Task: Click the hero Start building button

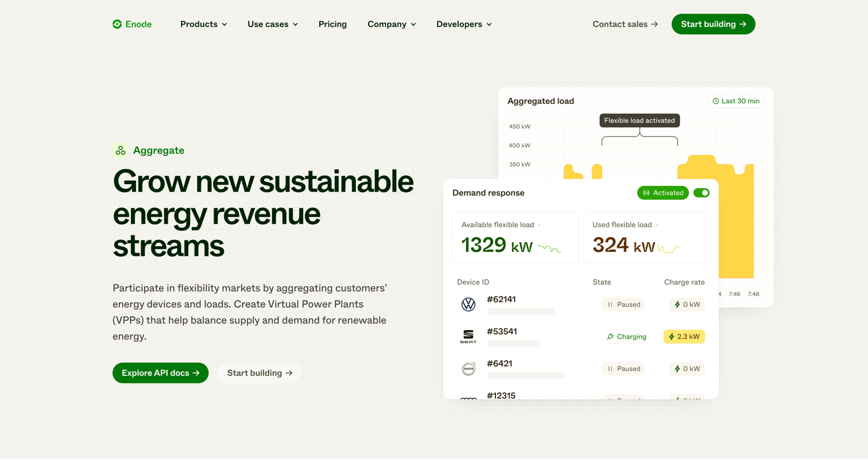Action: pos(259,373)
